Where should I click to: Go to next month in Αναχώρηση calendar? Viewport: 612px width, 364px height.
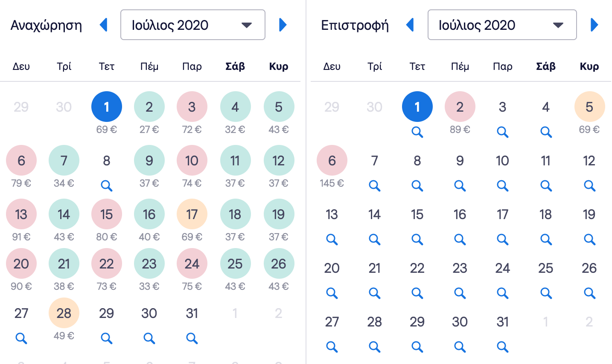point(283,25)
